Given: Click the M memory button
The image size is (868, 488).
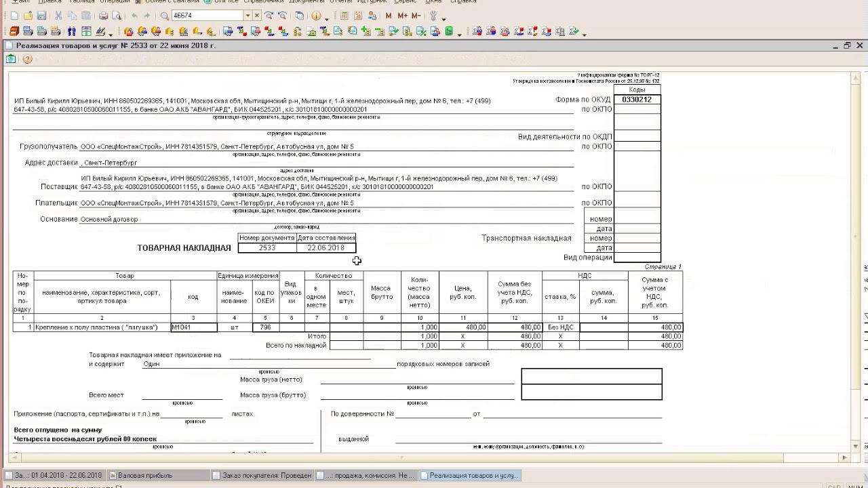Looking at the screenshot, I should click(389, 16).
